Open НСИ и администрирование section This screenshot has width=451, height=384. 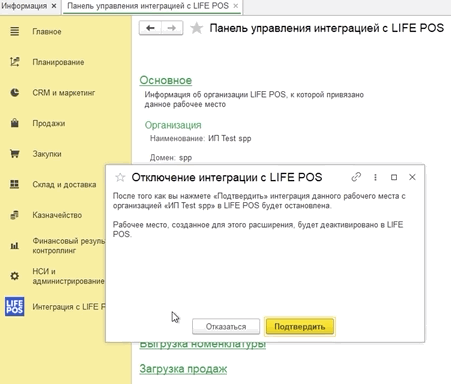coord(68,276)
